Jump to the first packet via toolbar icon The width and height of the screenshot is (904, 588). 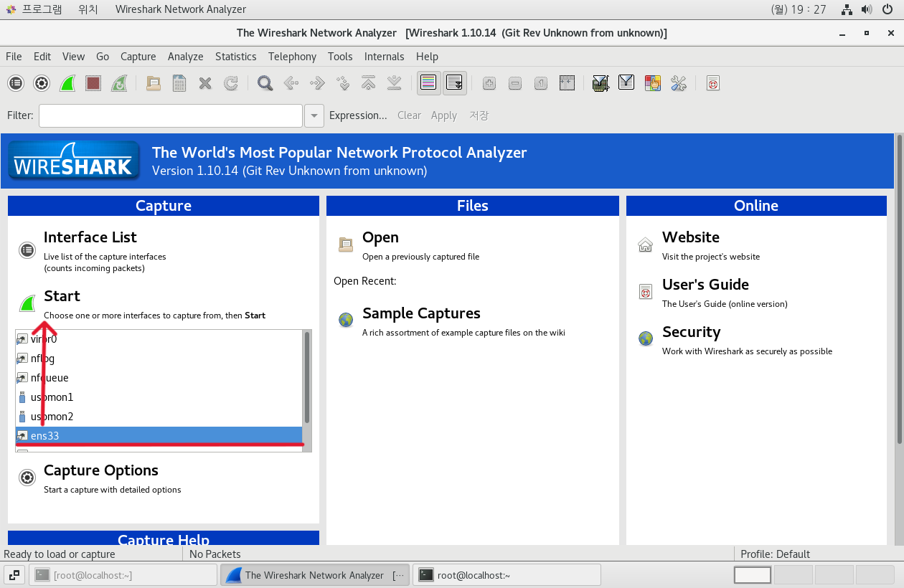coord(369,83)
